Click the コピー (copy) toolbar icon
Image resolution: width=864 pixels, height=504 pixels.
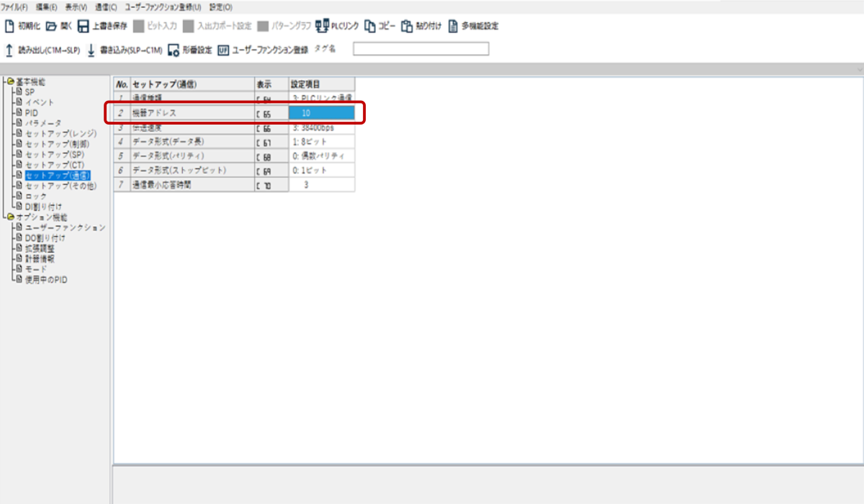(x=370, y=27)
